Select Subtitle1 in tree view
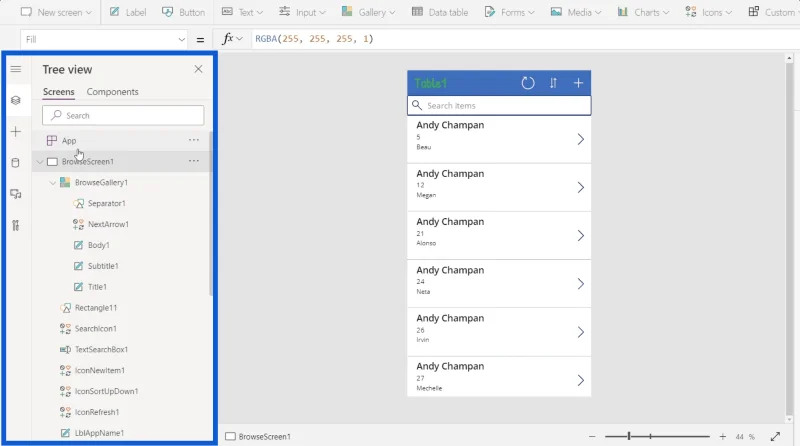The height and width of the screenshot is (446, 800). (x=103, y=266)
